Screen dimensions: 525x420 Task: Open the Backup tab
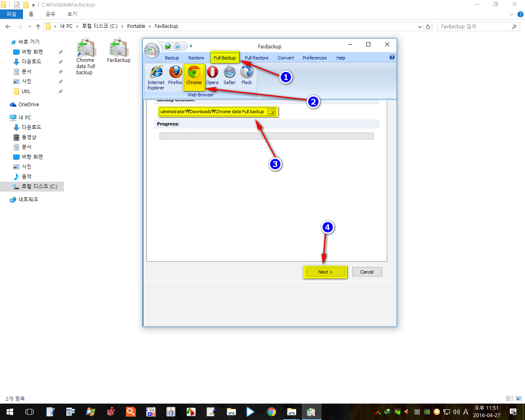172,58
